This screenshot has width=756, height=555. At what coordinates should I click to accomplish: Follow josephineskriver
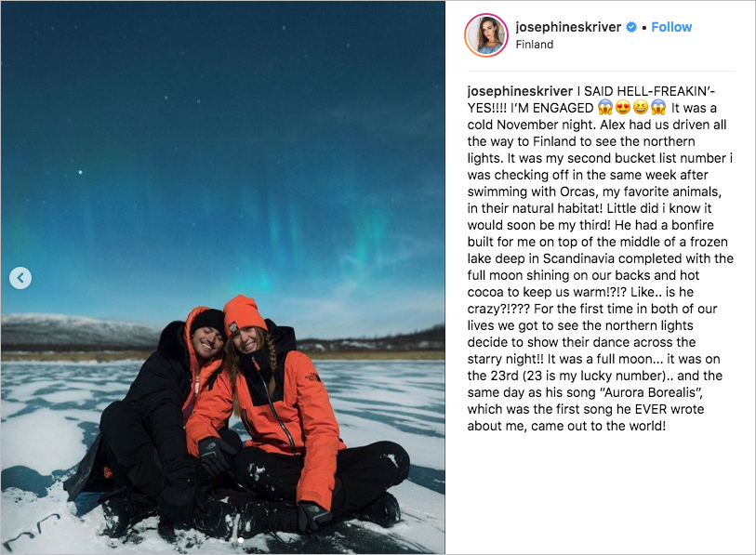671,27
